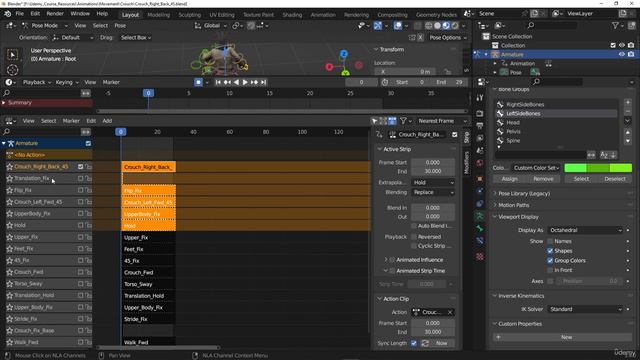This screenshot has height=360, width=640.
Task: Jump to previous keyframe
Action: tap(227, 82)
